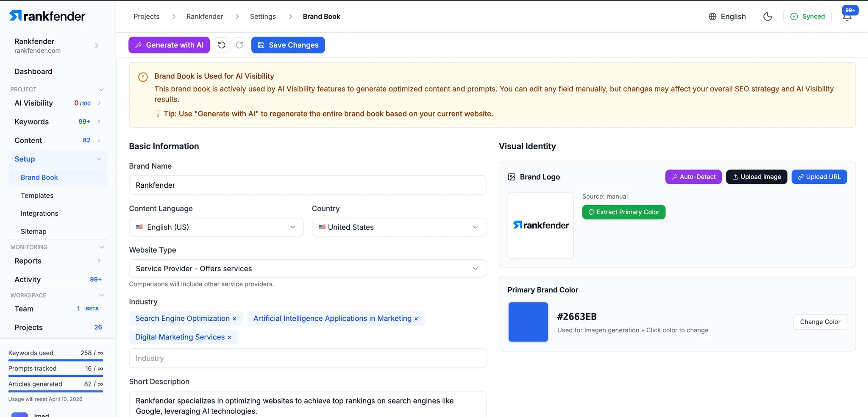The image size is (868, 417).
Task: Click the Upload URL button
Action: click(x=819, y=177)
